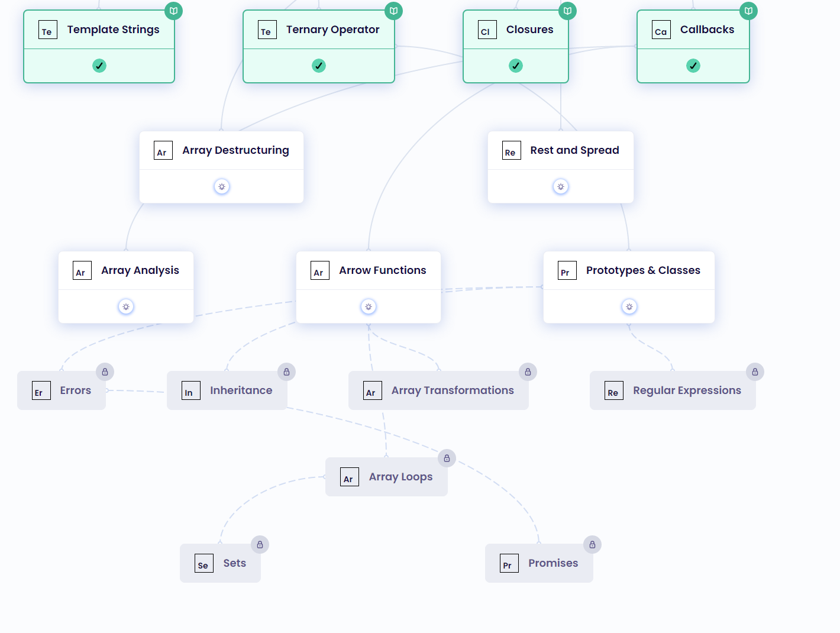Click the lock icon on Promises node
The height and width of the screenshot is (633, 840).
pyautogui.click(x=592, y=544)
